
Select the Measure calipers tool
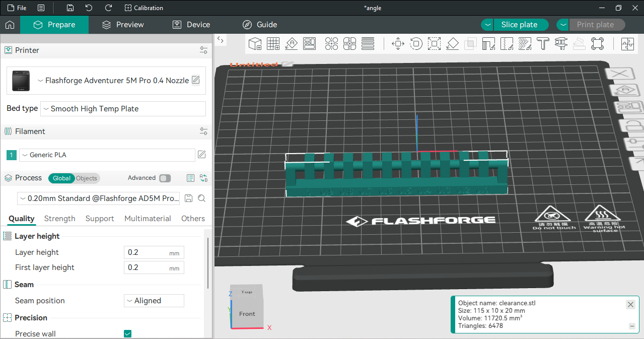[561, 44]
